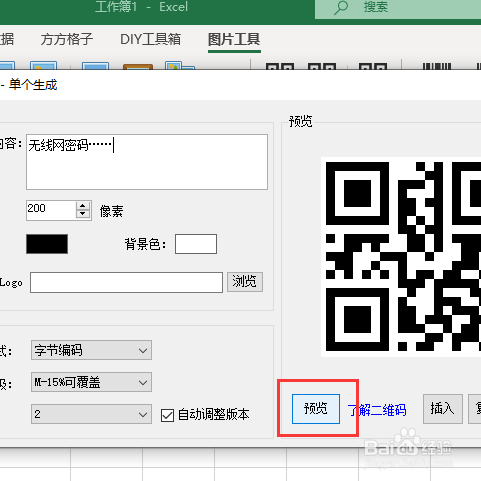Open the version dropdown showing 2
Viewport: 481px width, 481px height.
(x=91, y=414)
